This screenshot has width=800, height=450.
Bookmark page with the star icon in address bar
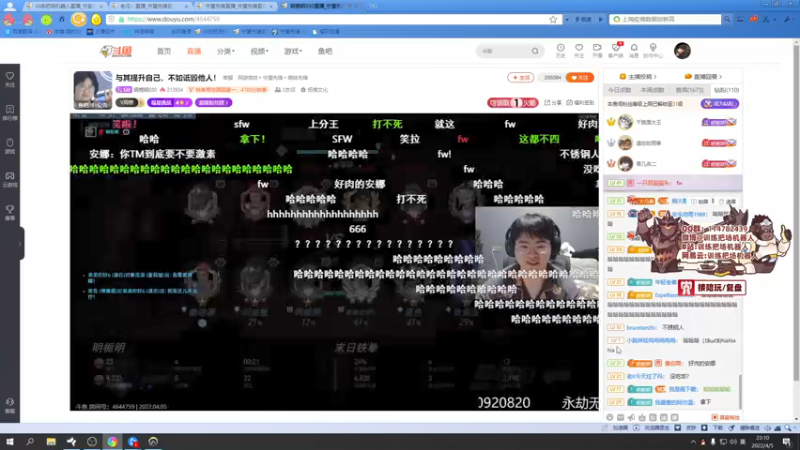553,19
